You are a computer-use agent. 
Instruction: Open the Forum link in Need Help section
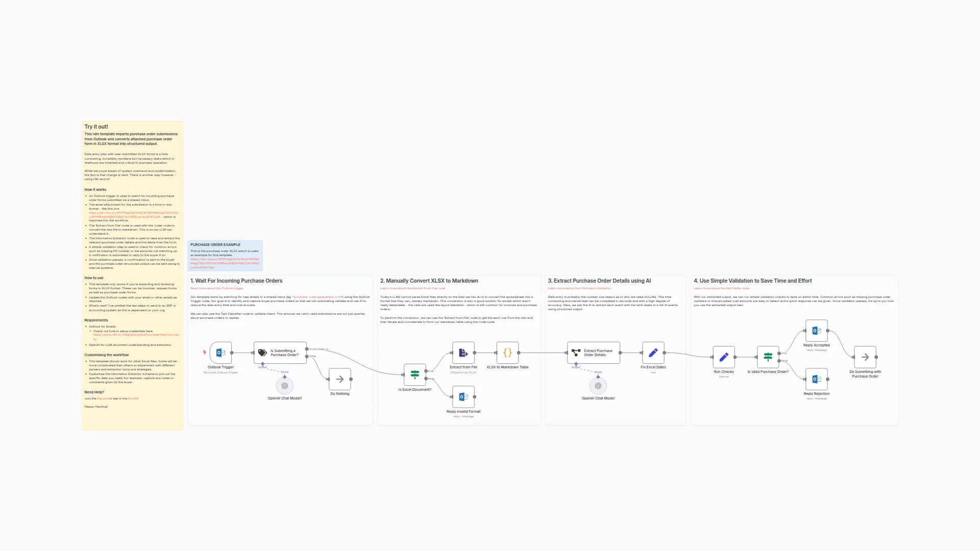[132, 398]
